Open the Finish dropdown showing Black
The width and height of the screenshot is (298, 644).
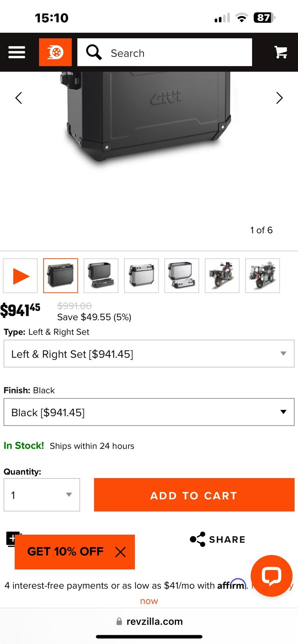click(x=149, y=412)
